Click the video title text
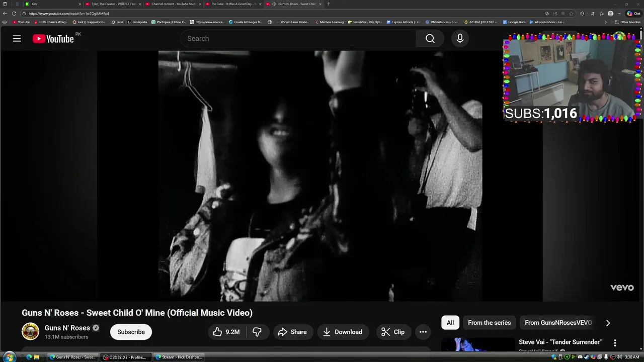644x362 pixels. [137, 313]
